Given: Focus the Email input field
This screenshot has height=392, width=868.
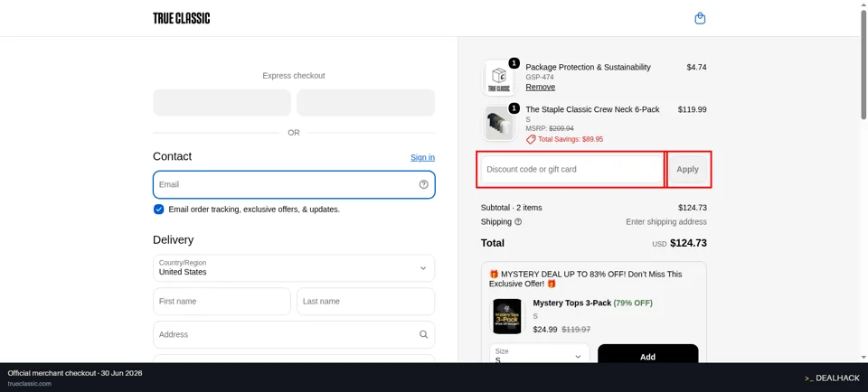Looking at the screenshot, I should click(x=294, y=184).
